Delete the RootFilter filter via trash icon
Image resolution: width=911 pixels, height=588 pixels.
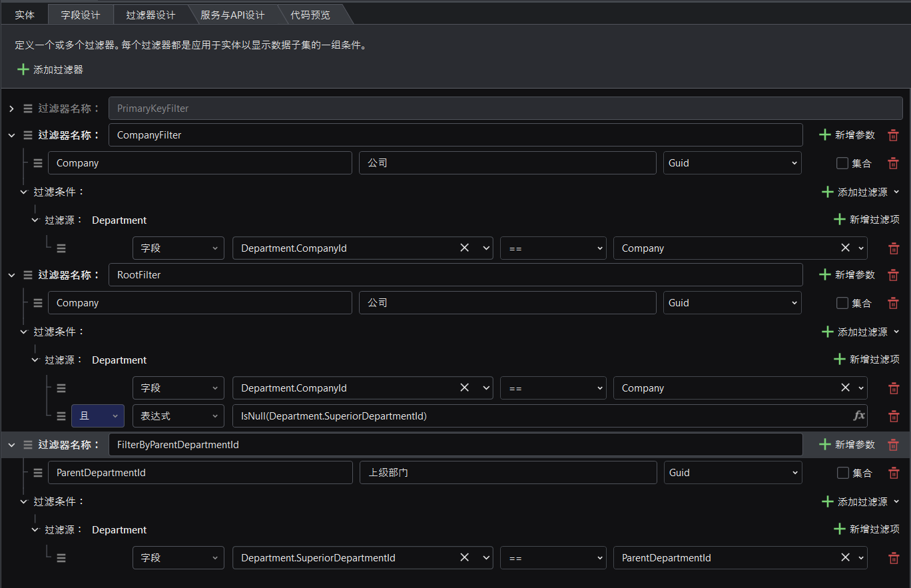click(893, 275)
